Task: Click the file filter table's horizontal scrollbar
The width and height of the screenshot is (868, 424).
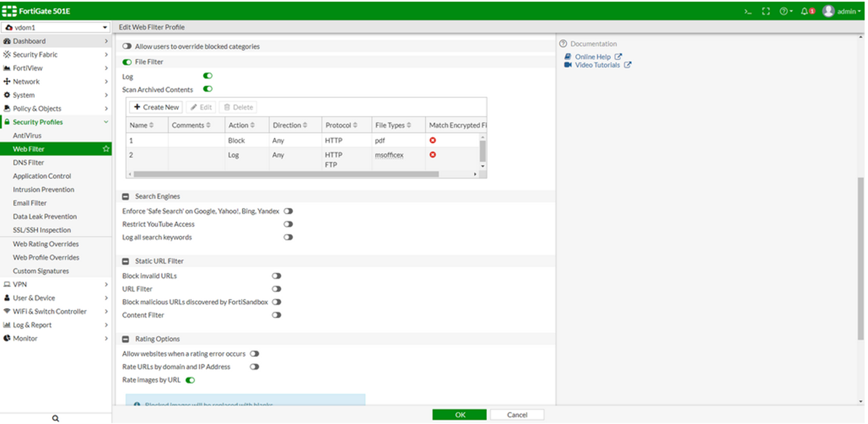Action: tap(286, 174)
